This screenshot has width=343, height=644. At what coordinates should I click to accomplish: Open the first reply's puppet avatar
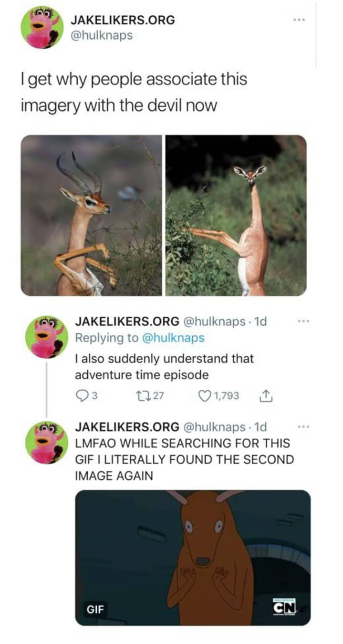(46, 337)
